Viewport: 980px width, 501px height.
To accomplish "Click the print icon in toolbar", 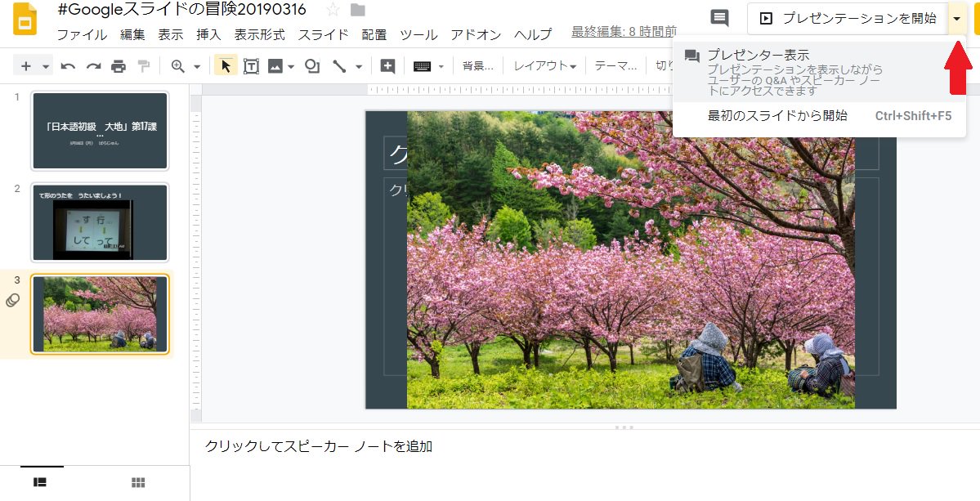I will 119,65.
